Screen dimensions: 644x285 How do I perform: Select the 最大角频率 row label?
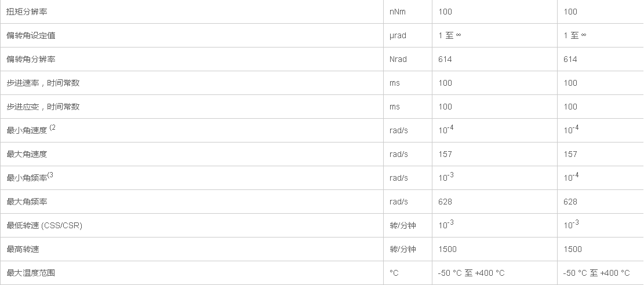point(27,202)
